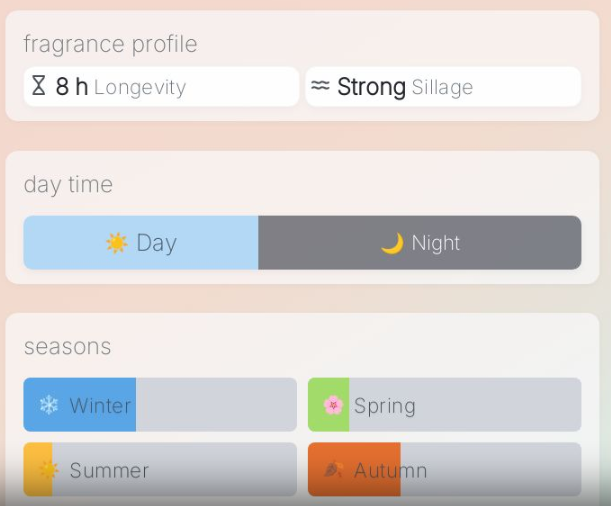Click the sun icon beside Day
This screenshot has height=506, width=611.
click(x=117, y=243)
